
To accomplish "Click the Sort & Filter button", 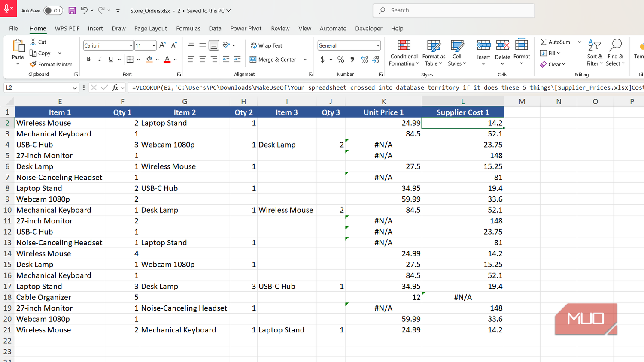I will click(595, 52).
